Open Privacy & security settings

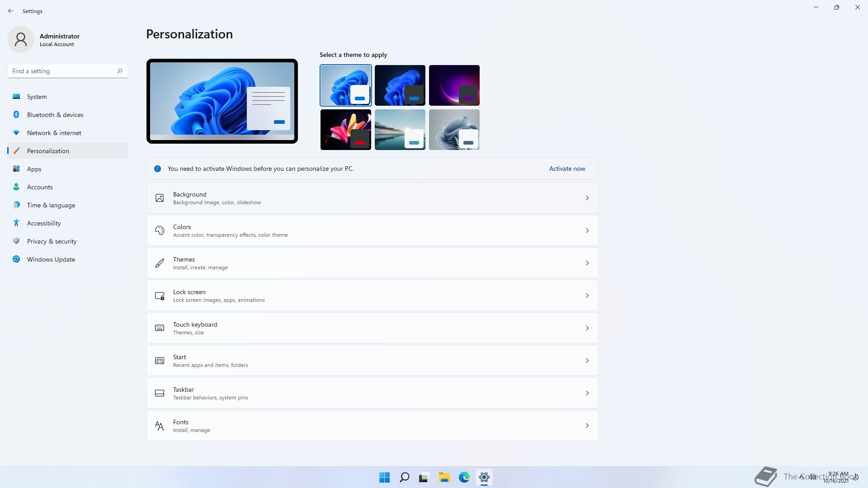(x=68, y=241)
